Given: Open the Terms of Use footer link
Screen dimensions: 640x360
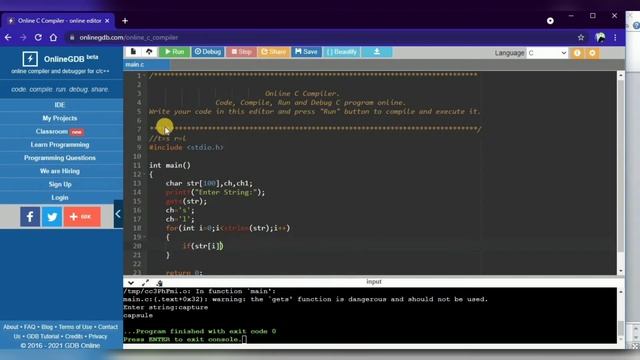Looking at the screenshot, I should (75, 327).
